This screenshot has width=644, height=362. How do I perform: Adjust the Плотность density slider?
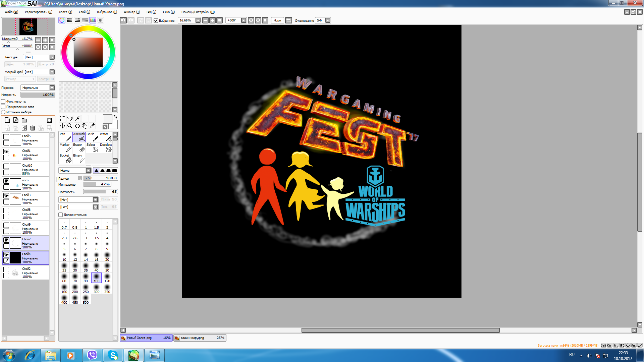point(100,192)
